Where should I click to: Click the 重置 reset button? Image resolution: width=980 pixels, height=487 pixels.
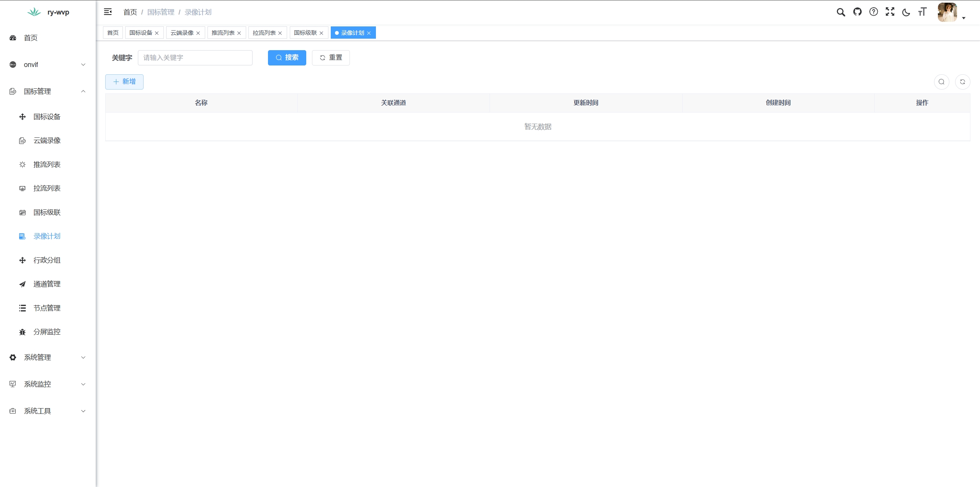click(331, 58)
